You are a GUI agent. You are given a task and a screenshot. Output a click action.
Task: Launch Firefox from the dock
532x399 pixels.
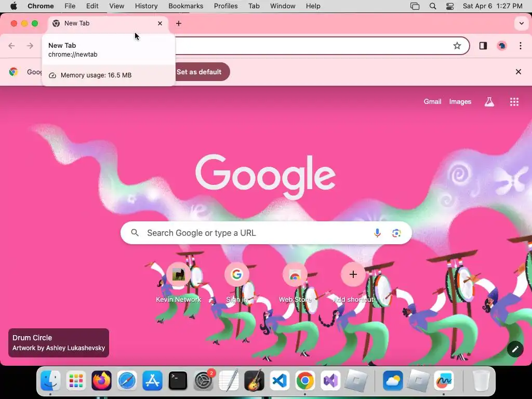pos(101,380)
